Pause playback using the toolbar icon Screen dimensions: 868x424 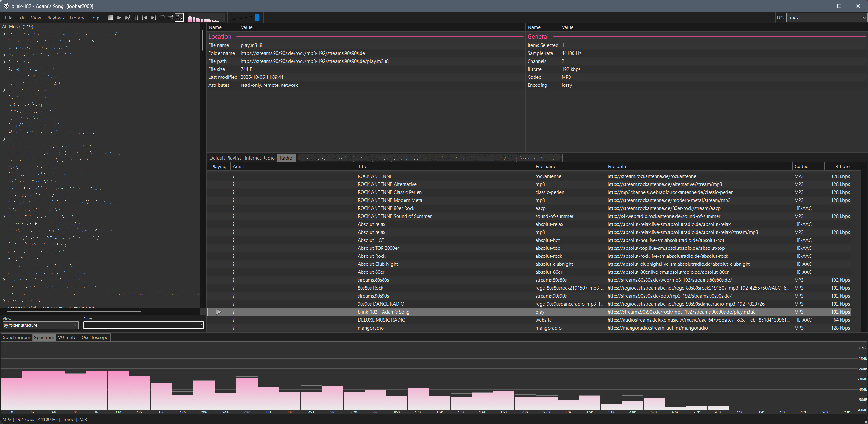(x=136, y=18)
